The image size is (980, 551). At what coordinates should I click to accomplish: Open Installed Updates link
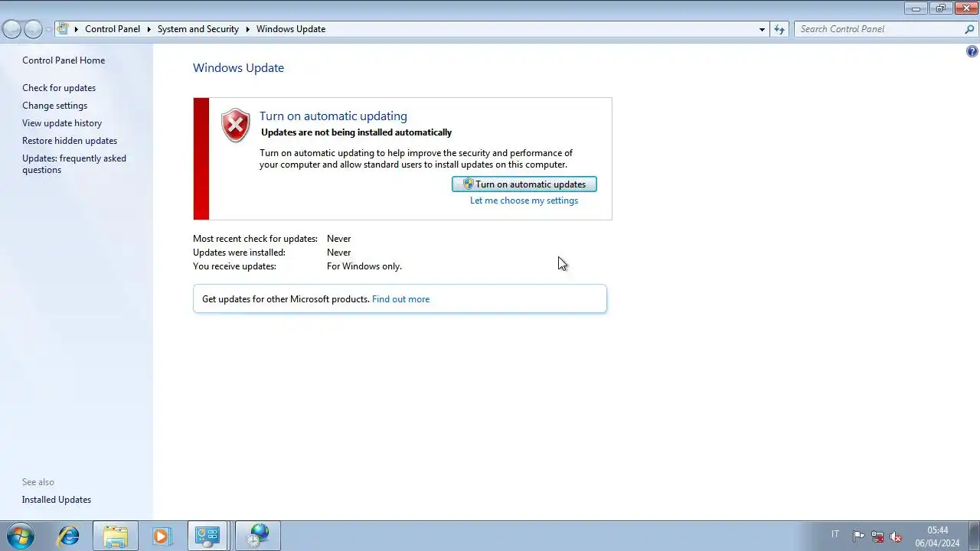[57, 500]
